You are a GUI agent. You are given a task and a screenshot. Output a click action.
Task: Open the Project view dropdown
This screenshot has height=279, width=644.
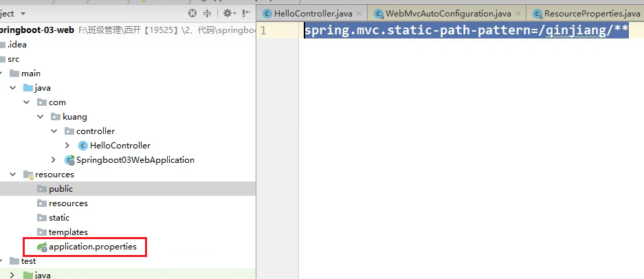23,14
